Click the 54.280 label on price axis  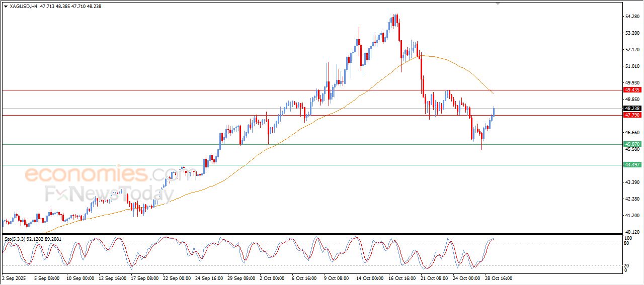tap(631, 17)
